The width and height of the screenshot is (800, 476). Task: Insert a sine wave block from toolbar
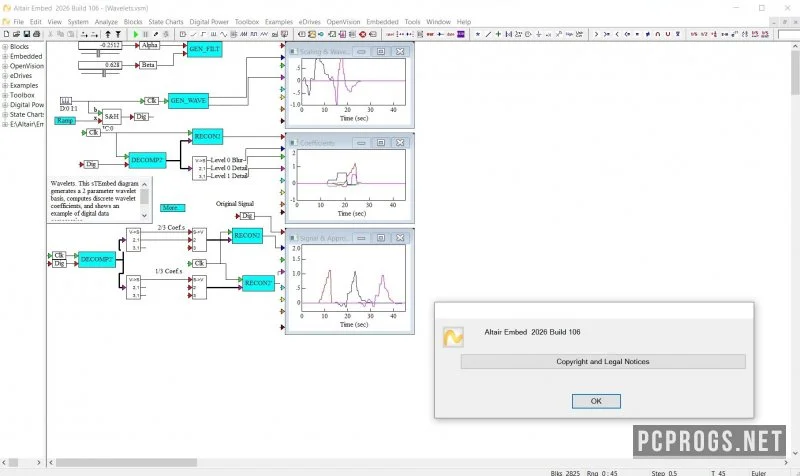coord(223,34)
